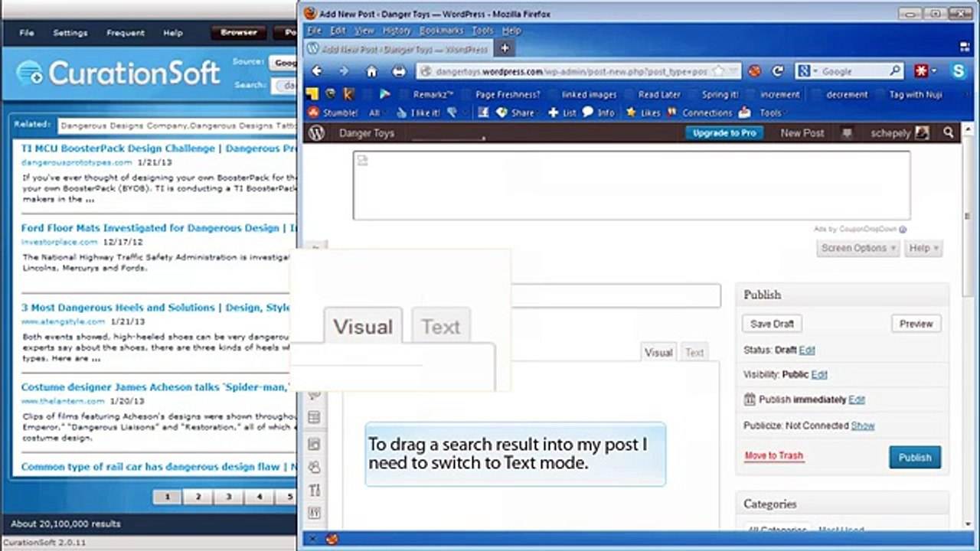Viewport: 980px width, 551px height.
Task: Open the Firefox tab list button
Action: [x=964, y=48]
